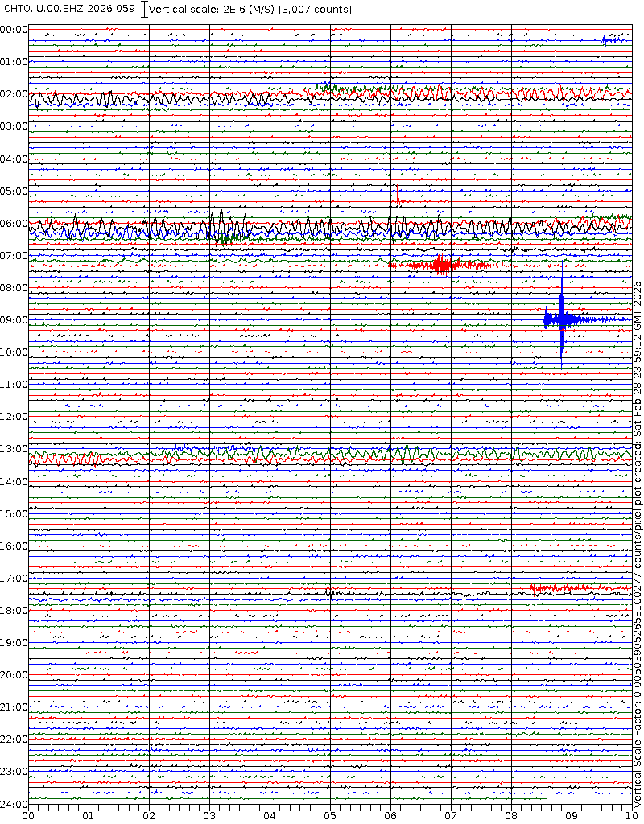Image resolution: width=644 pixels, height=824 pixels.
Task: Click minute mark 10 on the bottom axis
Action: 632,816
